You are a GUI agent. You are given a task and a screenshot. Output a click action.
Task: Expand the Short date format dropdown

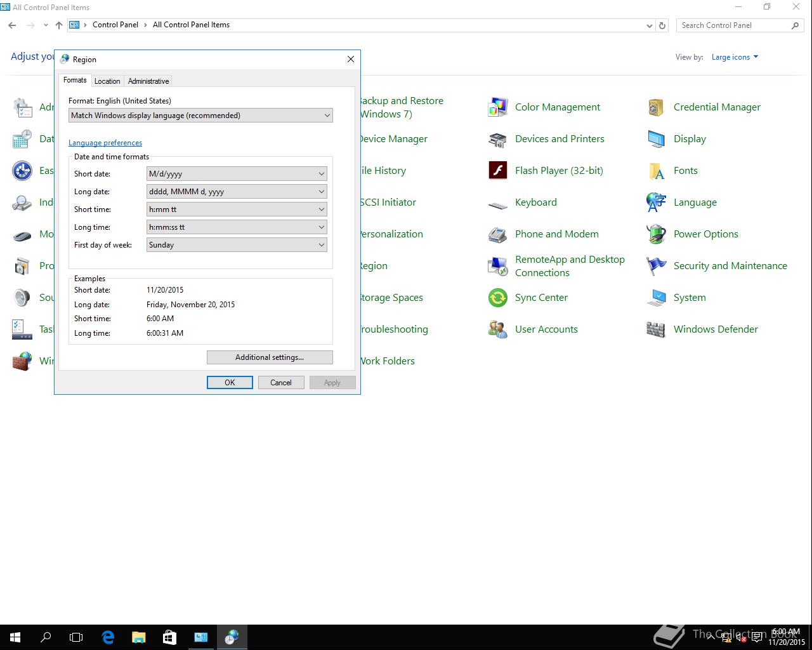point(236,174)
